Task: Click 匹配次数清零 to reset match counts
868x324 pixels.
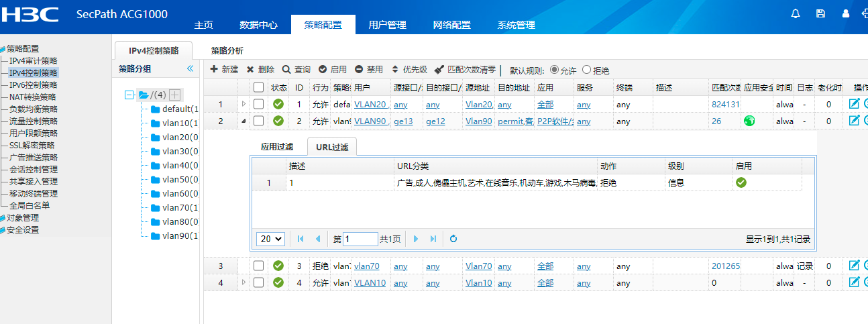Action: [465, 69]
